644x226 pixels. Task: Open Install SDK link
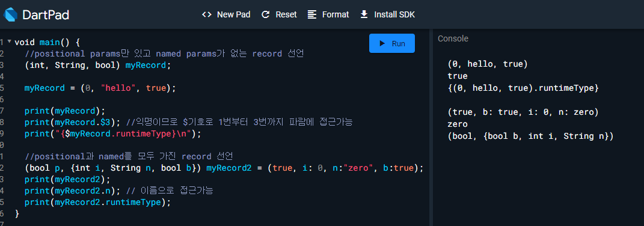tap(394, 14)
